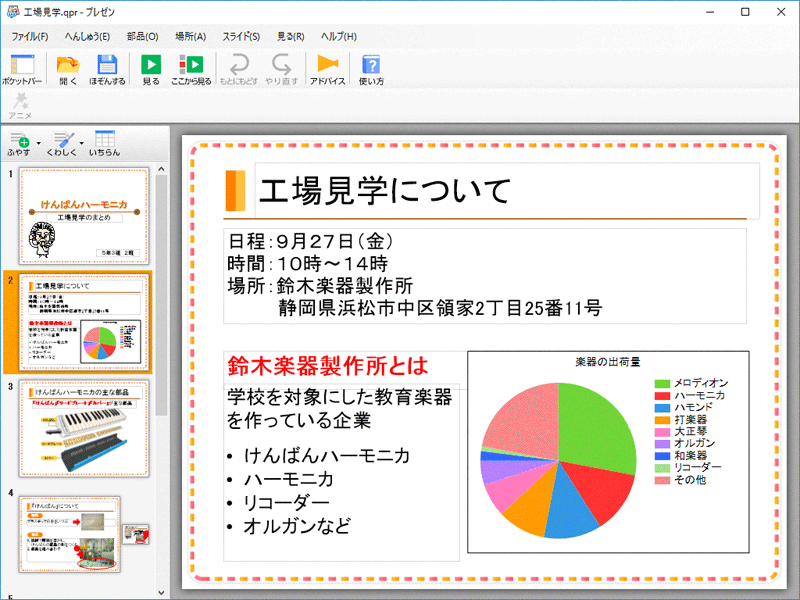Click the text 学校を対象にした教育楽器
The image size is (800, 600).
click(340, 397)
